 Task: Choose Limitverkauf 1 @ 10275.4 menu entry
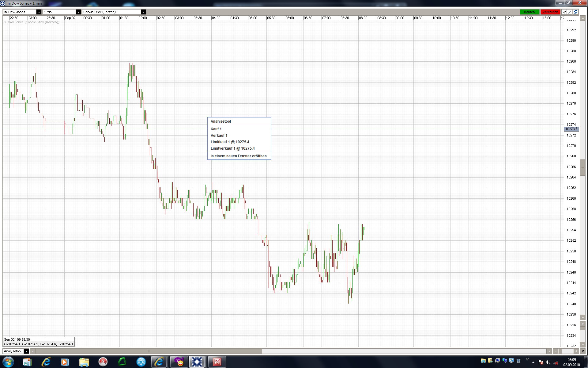(x=232, y=148)
